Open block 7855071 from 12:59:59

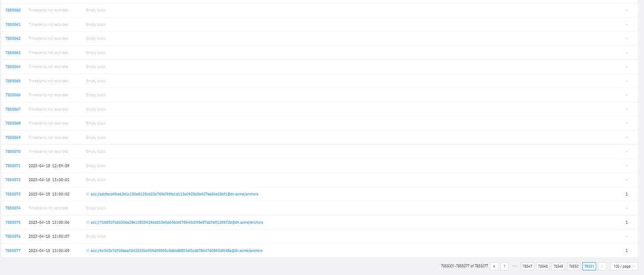pyautogui.click(x=13, y=166)
